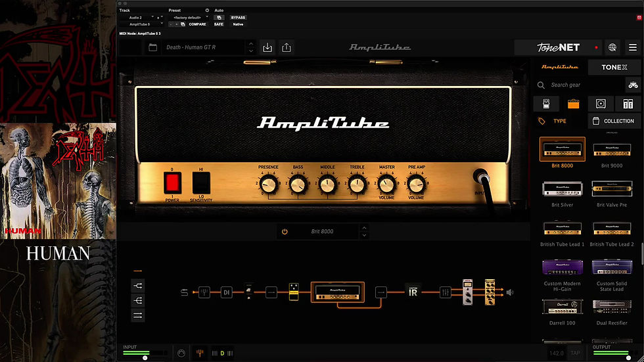Choose the parallel routing layout
Viewport: 644px width, 362px height.
point(137,315)
